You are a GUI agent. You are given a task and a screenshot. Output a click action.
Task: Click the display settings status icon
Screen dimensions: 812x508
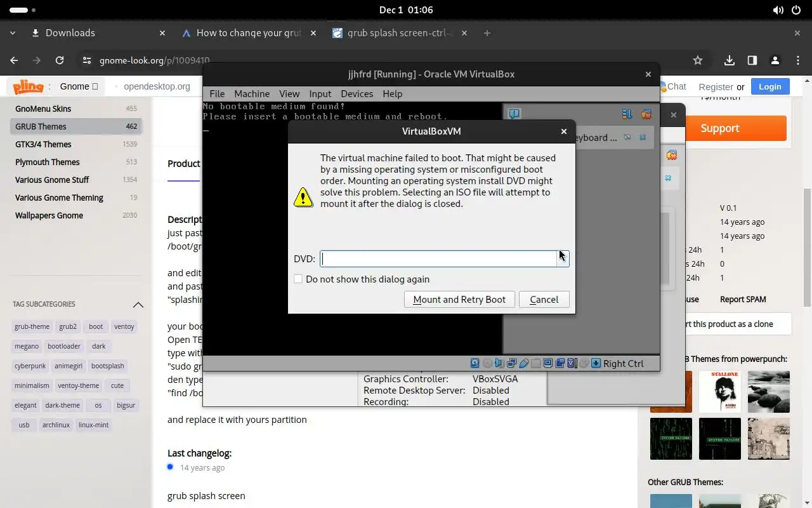click(x=547, y=363)
